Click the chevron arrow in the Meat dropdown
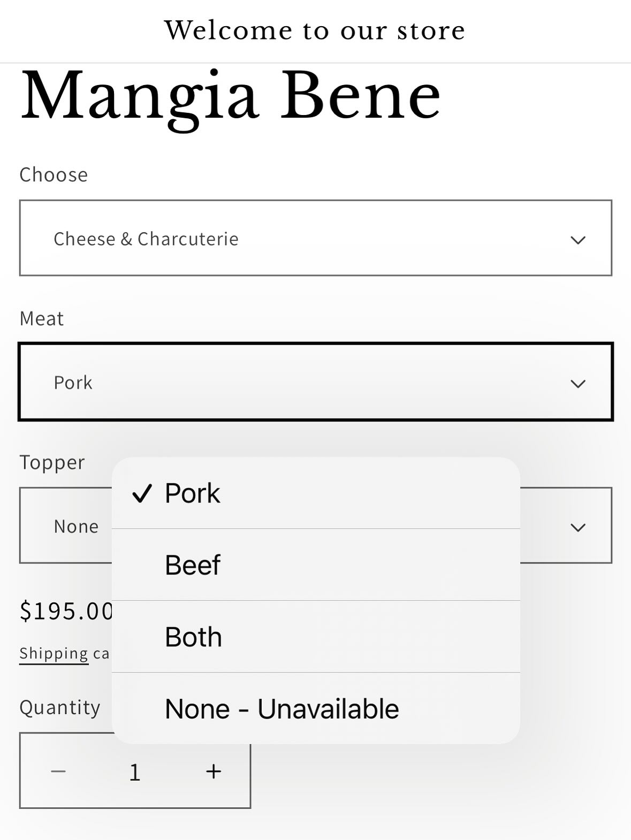The height and width of the screenshot is (840, 631). (577, 384)
